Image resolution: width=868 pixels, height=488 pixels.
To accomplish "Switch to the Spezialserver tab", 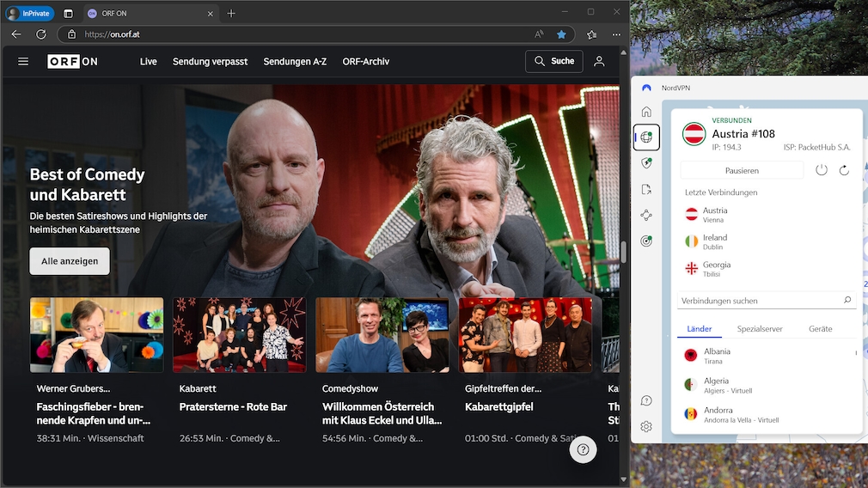I will [x=760, y=329].
